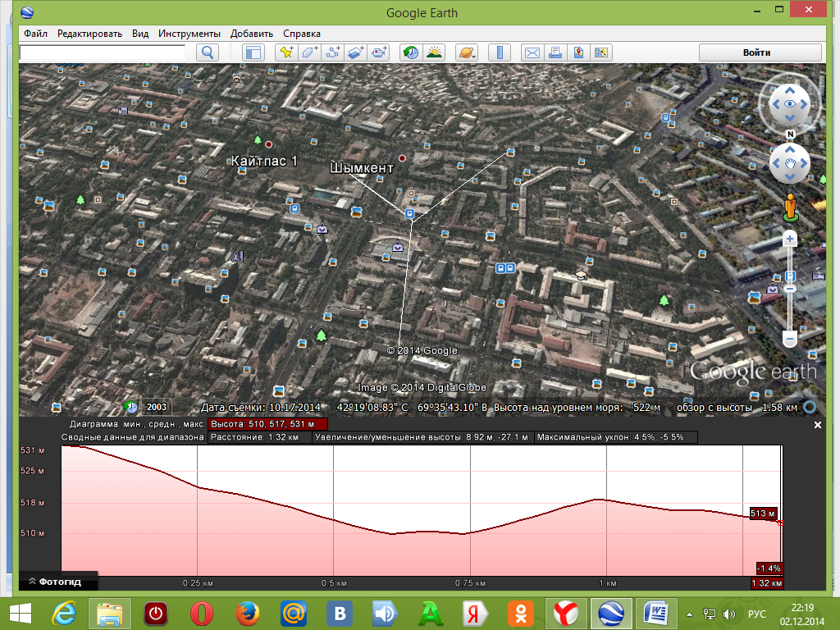Add a path using the toolbar

(x=333, y=52)
